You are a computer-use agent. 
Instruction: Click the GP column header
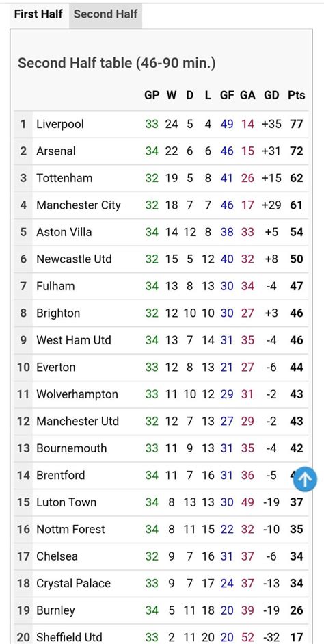click(x=152, y=95)
